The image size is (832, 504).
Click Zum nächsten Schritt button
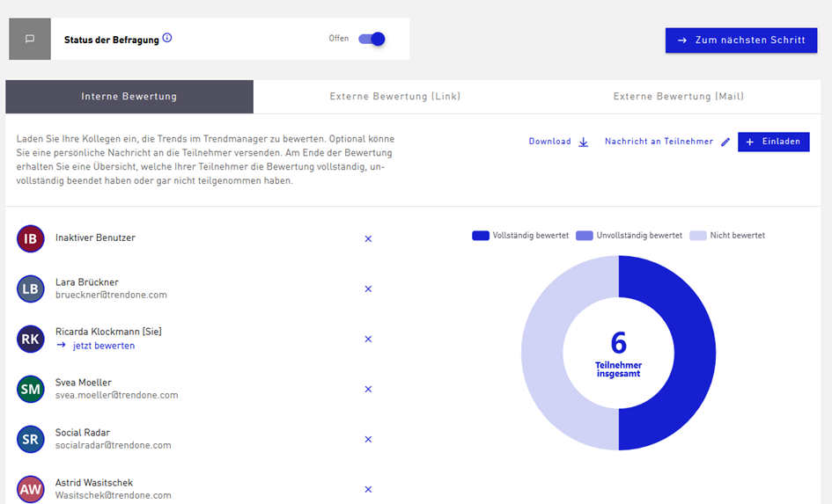click(741, 40)
